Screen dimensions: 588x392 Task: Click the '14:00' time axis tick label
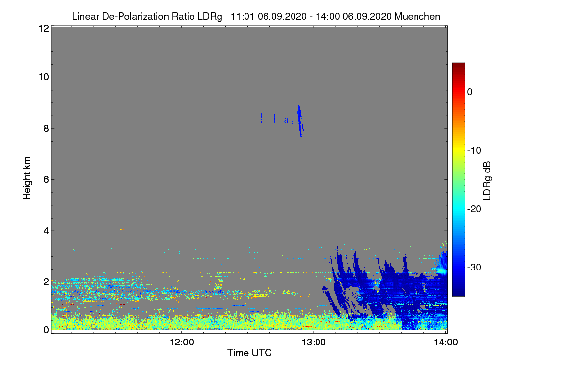446,343
